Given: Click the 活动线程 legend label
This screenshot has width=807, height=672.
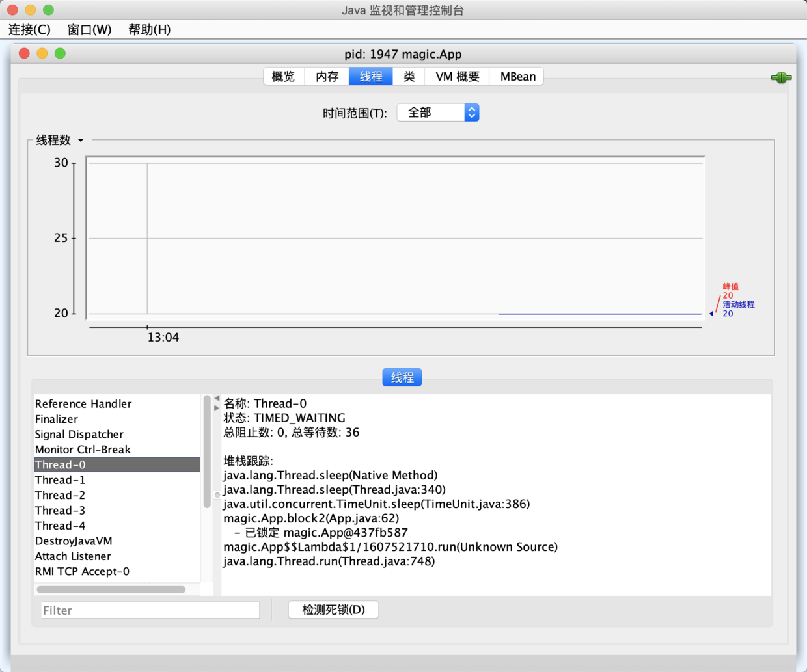Looking at the screenshot, I should click(x=739, y=304).
